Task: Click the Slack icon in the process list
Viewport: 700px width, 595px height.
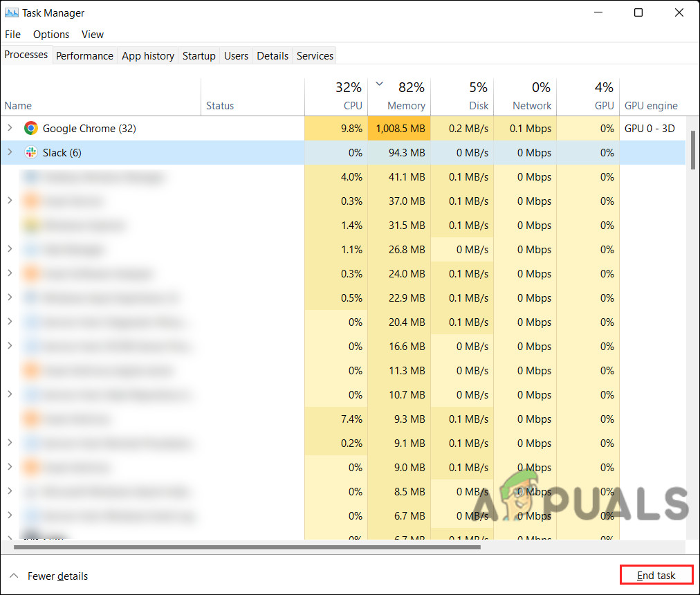Action: (30, 152)
